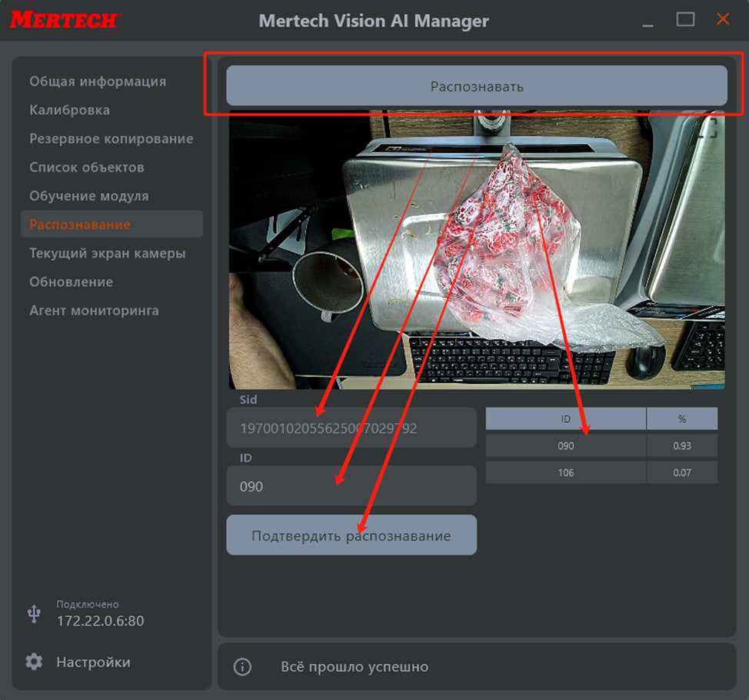Image resolution: width=749 pixels, height=700 pixels.
Task: Click Подтвердить распознавание button
Action: pyautogui.click(x=351, y=535)
